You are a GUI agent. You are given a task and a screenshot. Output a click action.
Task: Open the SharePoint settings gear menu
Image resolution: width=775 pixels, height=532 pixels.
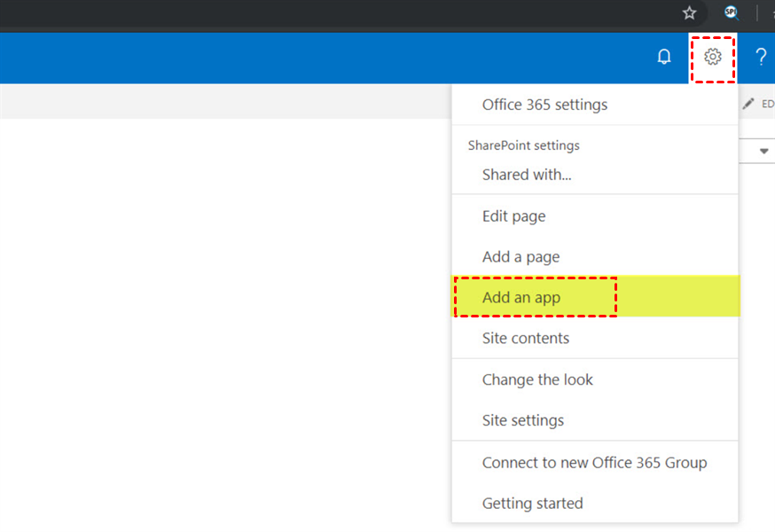click(712, 58)
